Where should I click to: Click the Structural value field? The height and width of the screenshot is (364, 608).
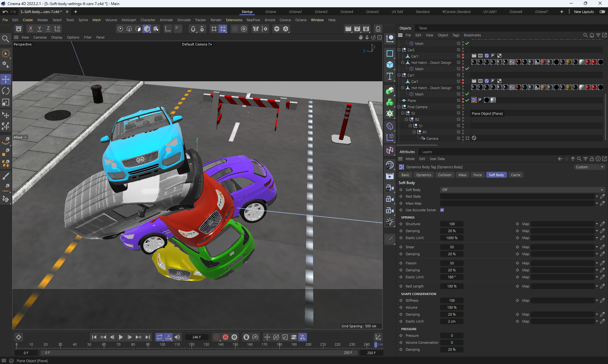(x=452, y=224)
